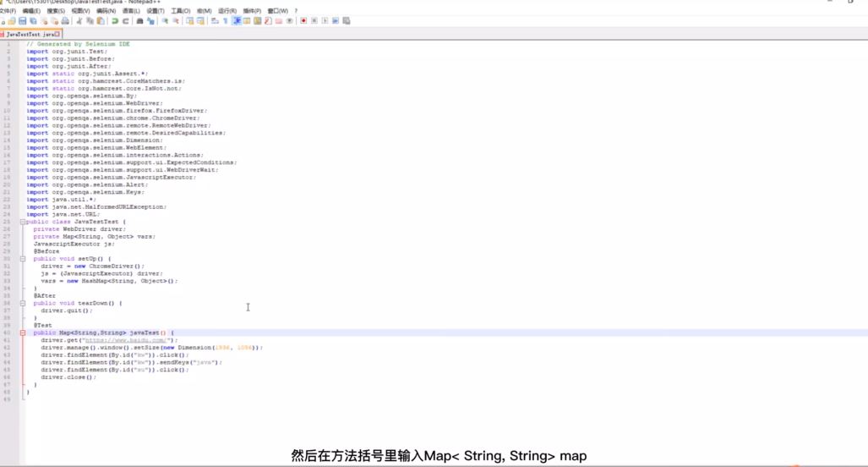Viewport: 868px width, 467px height.
Task: Select the JavaTestTest.java document tab
Action: (x=30, y=35)
